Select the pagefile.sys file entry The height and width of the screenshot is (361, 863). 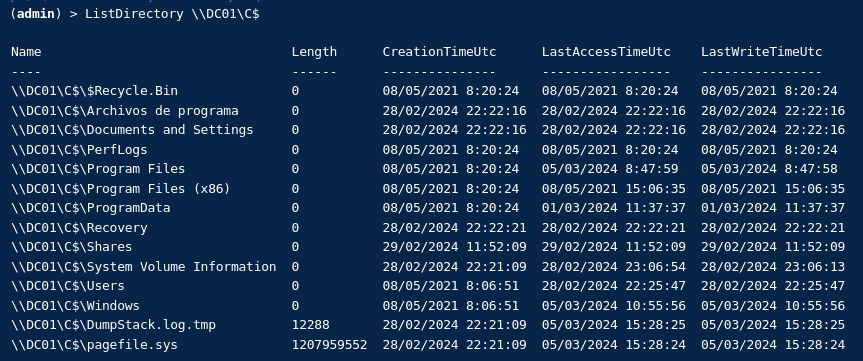[x=94, y=345]
